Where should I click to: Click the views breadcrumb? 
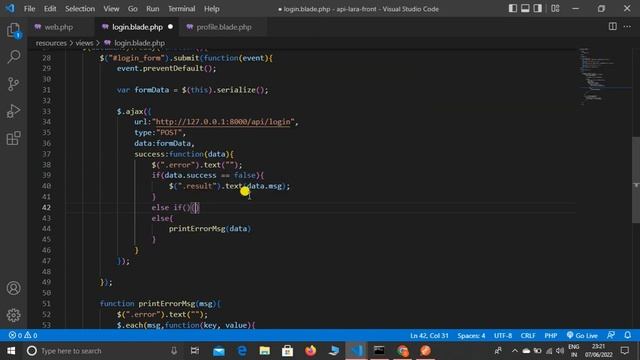tap(84, 43)
